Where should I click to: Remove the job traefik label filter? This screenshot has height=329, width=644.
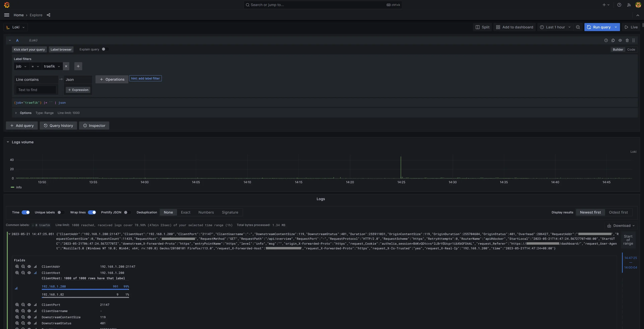click(x=66, y=66)
